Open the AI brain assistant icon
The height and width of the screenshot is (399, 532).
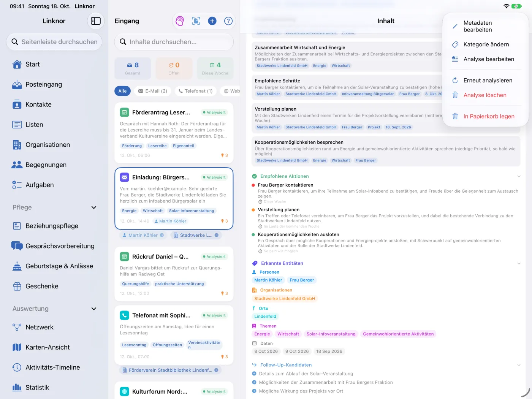click(180, 21)
